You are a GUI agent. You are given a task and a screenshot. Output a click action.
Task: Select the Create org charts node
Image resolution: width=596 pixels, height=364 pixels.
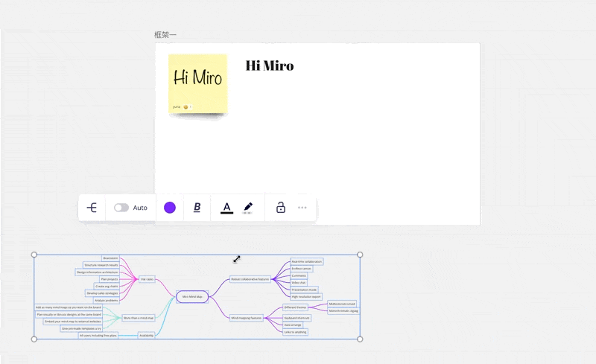pos(107,287)
